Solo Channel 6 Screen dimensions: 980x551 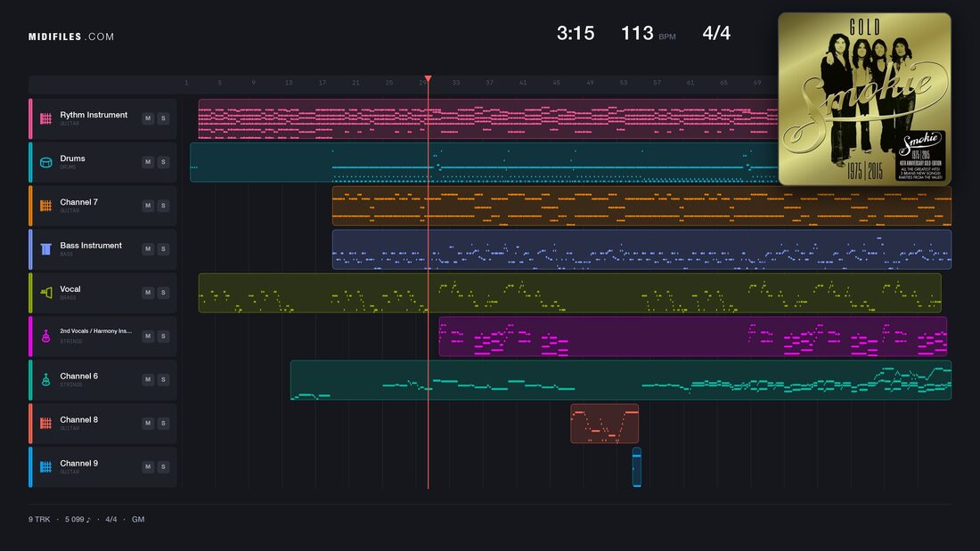coord(163,379)
